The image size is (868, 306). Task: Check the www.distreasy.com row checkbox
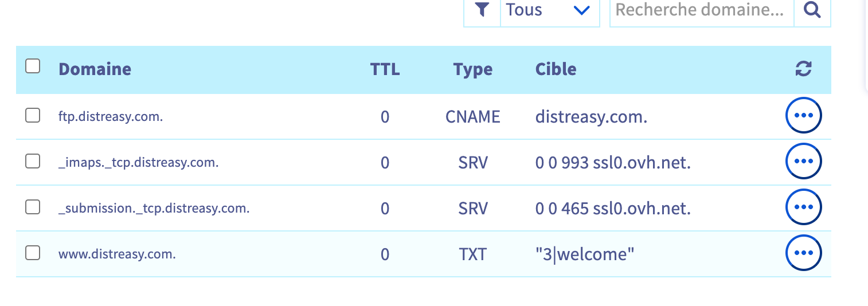tap(33, 253)
